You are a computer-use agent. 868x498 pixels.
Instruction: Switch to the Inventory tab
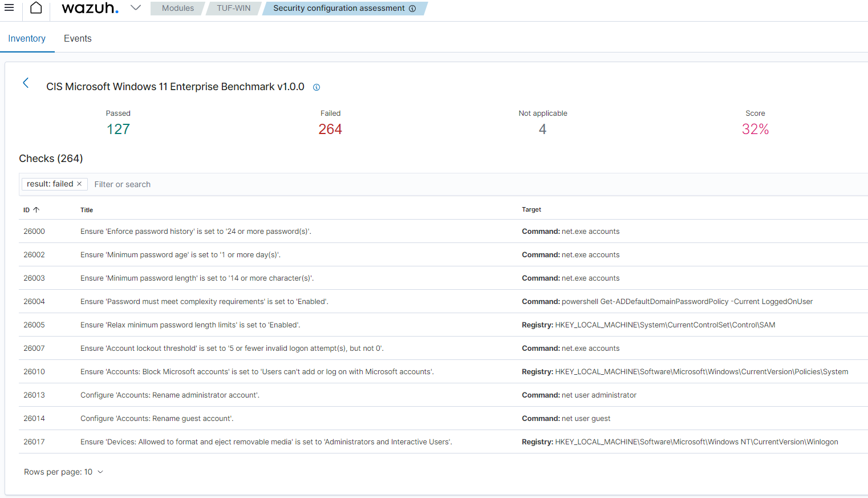point(27,39)
